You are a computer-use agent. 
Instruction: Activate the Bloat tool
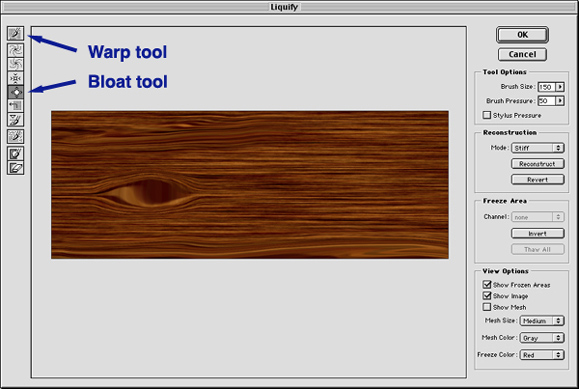(x=16, y=92)
